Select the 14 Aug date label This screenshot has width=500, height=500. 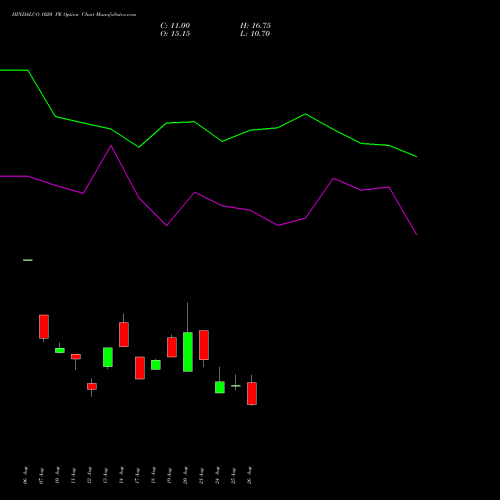point(121,475)
